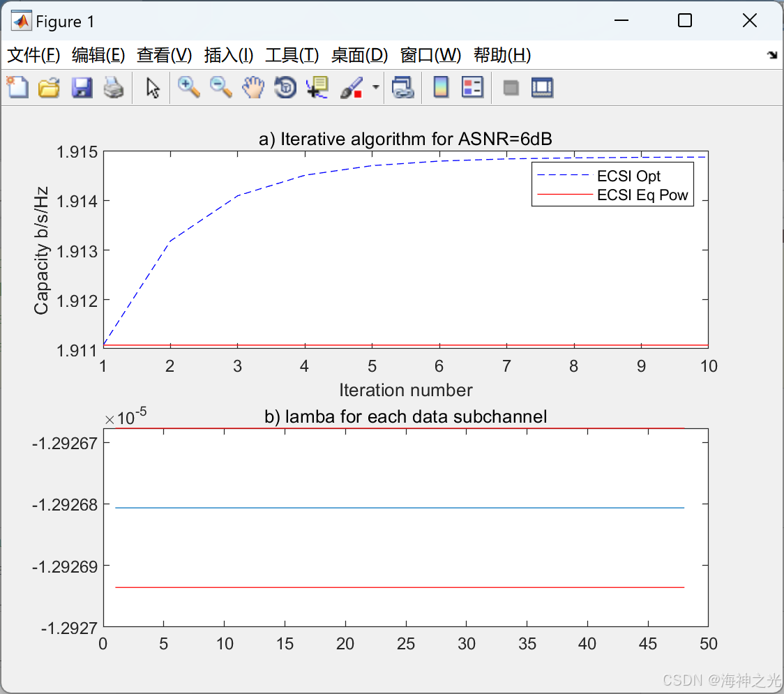Click the lower red lambda line

click(400, 587)
